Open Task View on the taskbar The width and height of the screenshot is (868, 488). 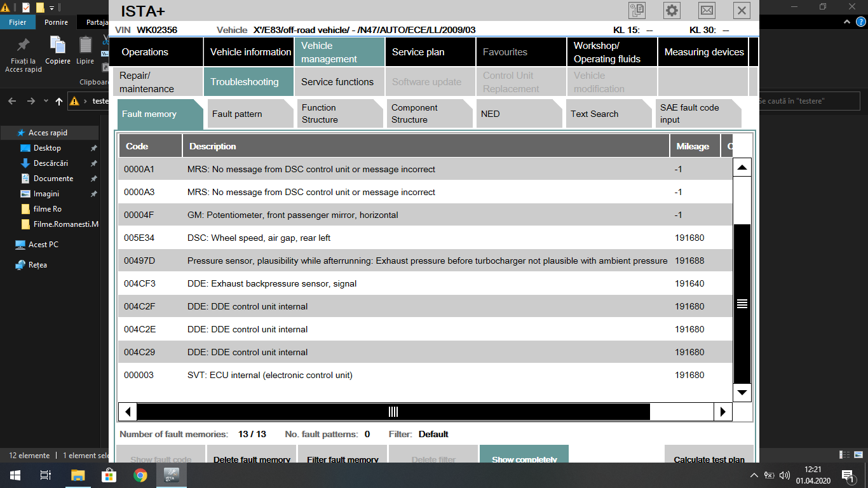pyautogui.click(x=45, y=475)
